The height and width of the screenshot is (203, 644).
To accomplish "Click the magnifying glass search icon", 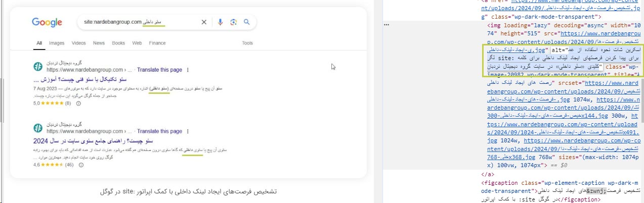I will pyautogui.click(x=246, y=22).
